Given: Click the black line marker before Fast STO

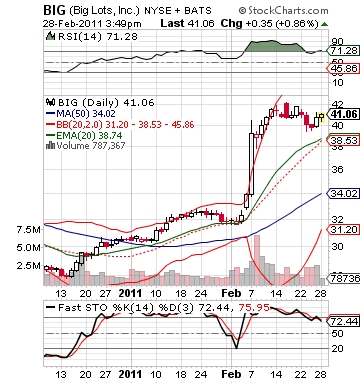Looking at the screenshot, I should tap(51, 307).
